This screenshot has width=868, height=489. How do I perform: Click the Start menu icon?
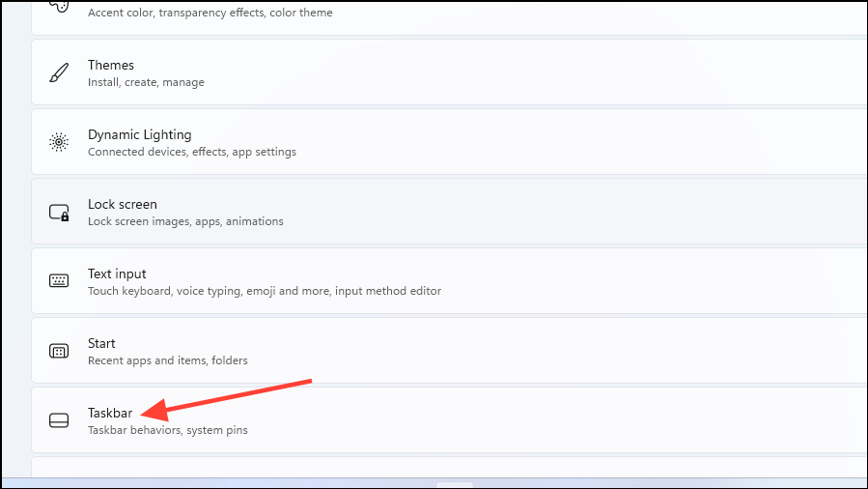tap(59, 351)
